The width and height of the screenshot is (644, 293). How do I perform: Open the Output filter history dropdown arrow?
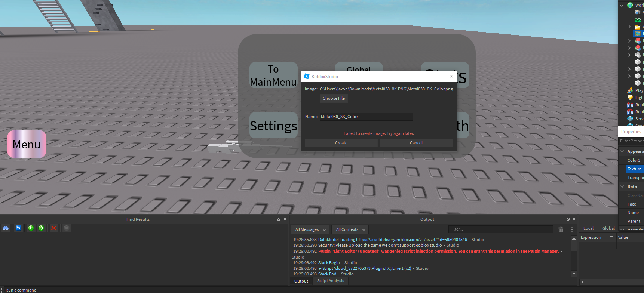[x=550, y=229]
